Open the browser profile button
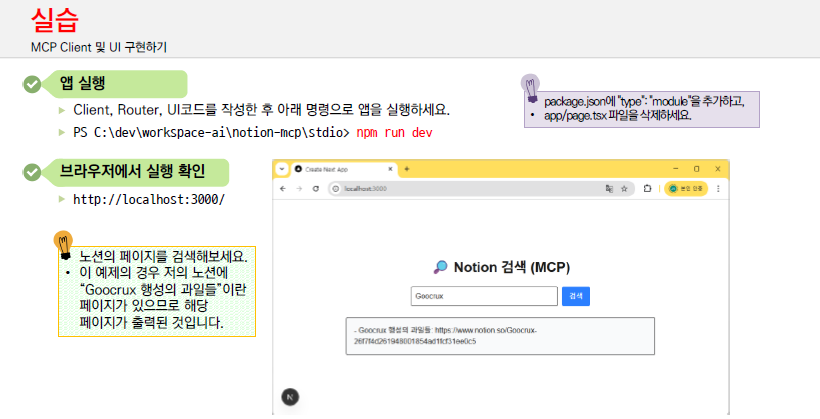Viewport: 820px width, 419px height. tap(686, 189)
